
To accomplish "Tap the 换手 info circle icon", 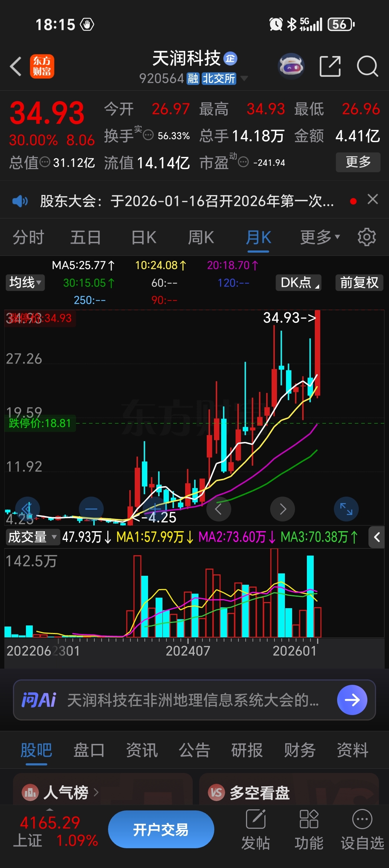I will point(148,135).
